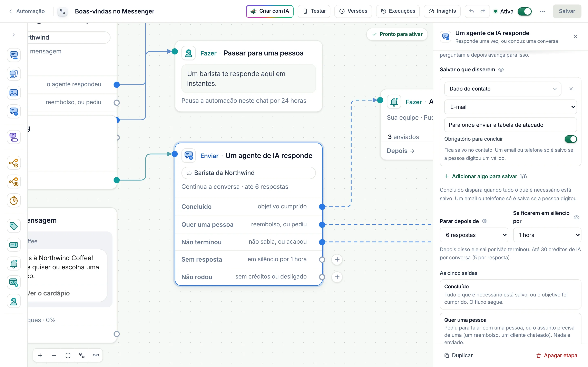Open the 6 respostas dropdown
Viewport: 588px width, 367px height.
coord(474,235)
